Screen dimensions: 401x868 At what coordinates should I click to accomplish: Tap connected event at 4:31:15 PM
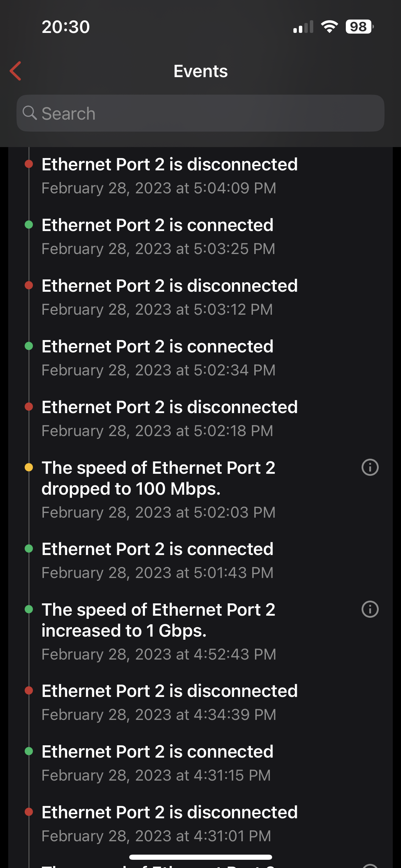pos(158,763)
